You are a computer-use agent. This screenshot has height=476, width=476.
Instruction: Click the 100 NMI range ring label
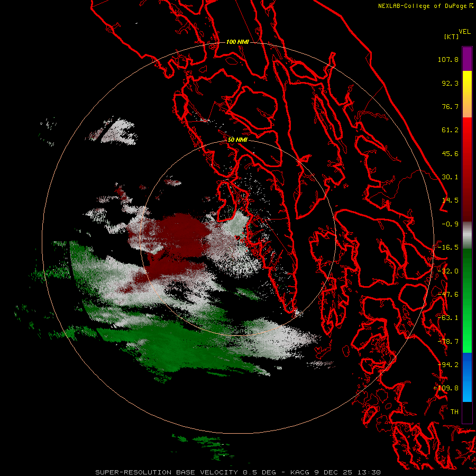click(x=237, y=42)
